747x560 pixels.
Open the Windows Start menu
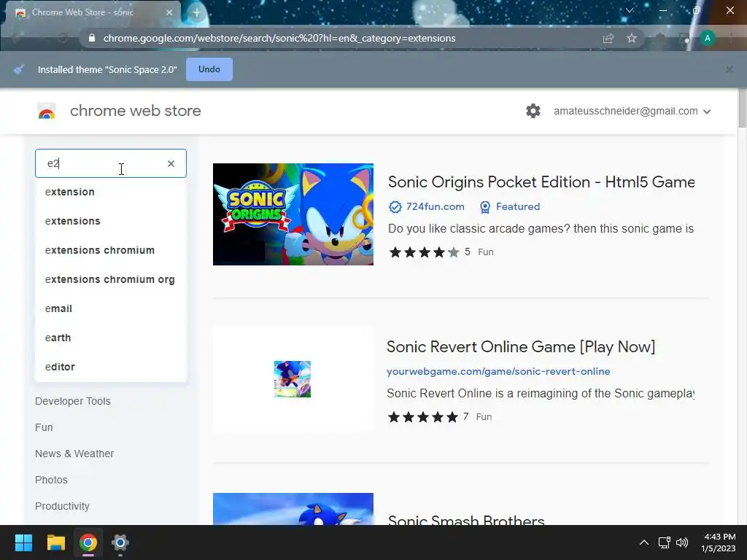click(x=23, y=542)
